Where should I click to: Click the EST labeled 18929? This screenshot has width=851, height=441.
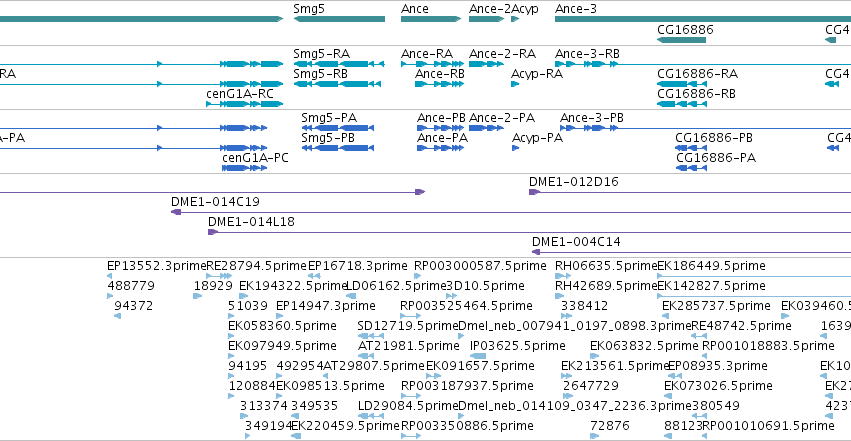click(x=213, y=286)
